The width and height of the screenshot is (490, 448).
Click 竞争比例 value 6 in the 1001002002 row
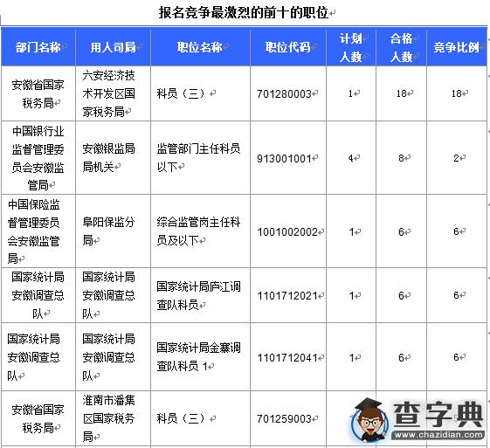pos(457,231)
